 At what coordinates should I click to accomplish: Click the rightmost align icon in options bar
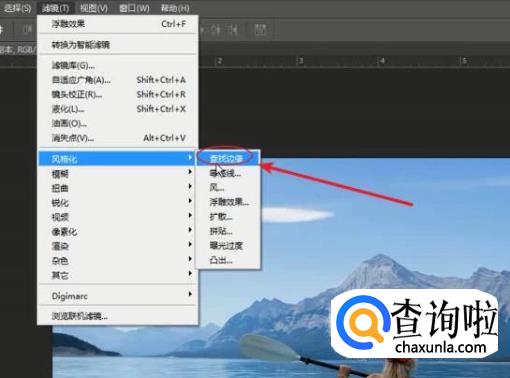pos(261,30)
